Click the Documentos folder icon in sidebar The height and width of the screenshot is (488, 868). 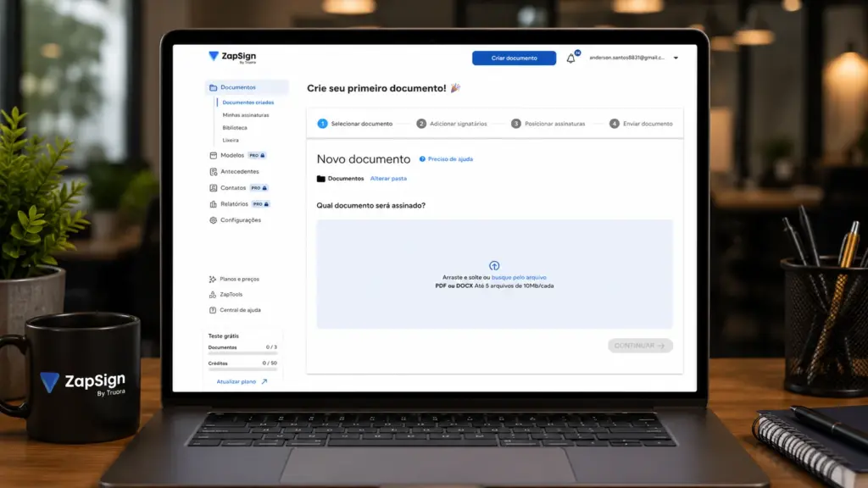click(213, 87)
